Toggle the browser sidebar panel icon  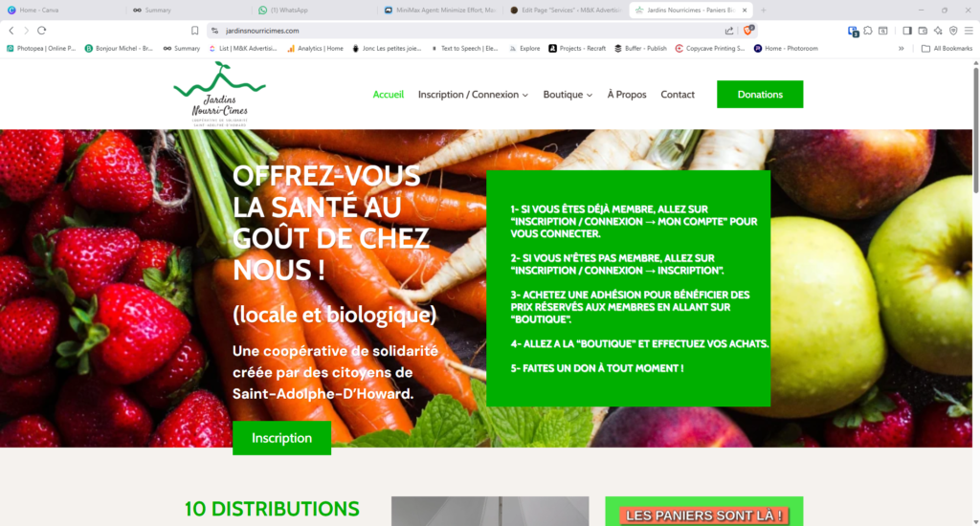click(x=907, y=31)
